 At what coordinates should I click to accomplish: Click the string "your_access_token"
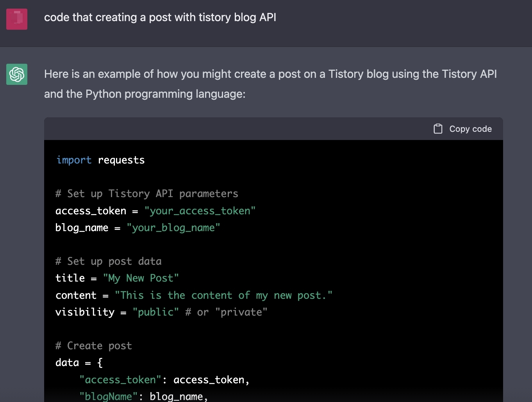click(200, 211)
